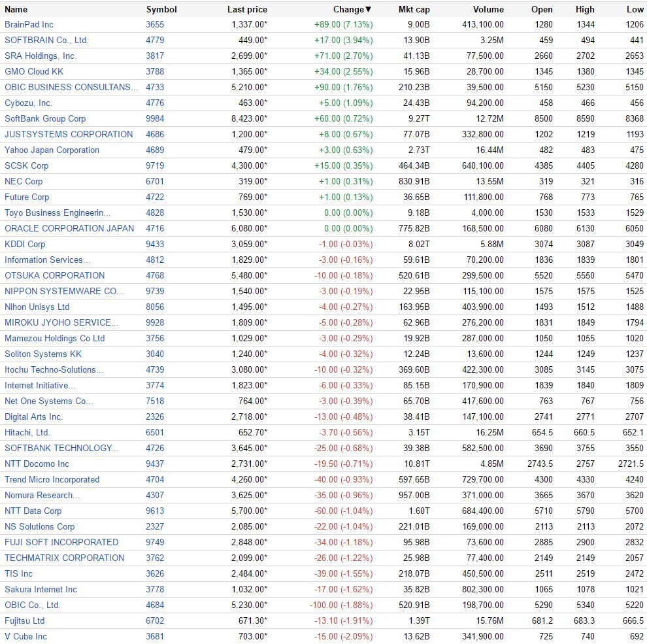Open FUJI SOFT INCORPORATED link
This screenshot has width=647, height=644.
[x=61, y=542]
